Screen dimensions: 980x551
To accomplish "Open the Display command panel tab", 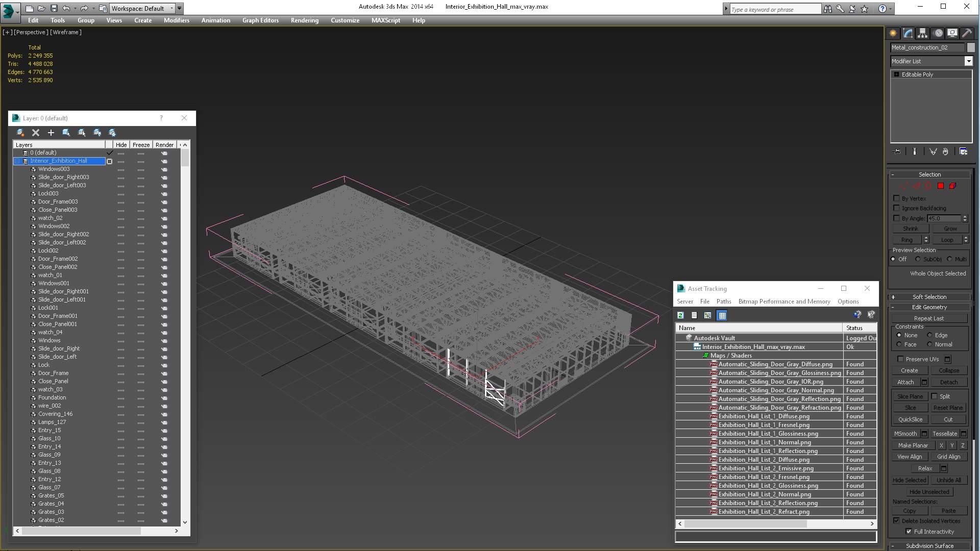I will (952, 33).
